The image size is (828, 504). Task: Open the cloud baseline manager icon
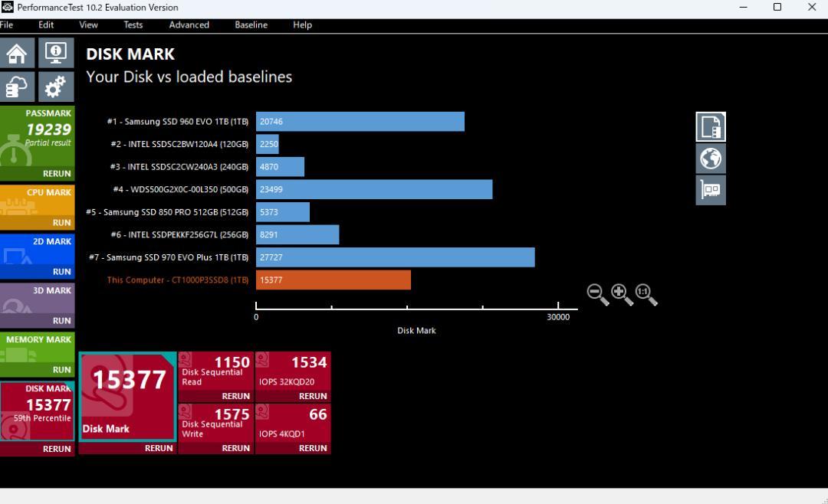18,87
